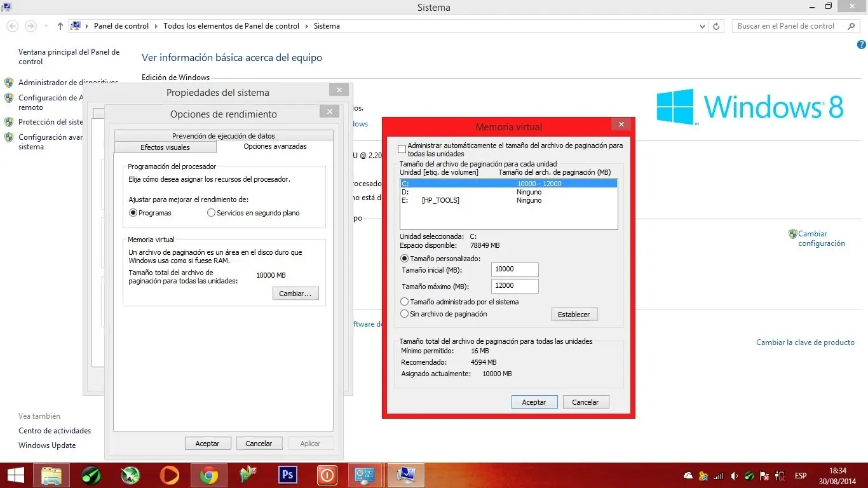Select drive D: in the paging file list
Image resolution: width=868 pixels, height=488 pixels.
click(509, 192)
